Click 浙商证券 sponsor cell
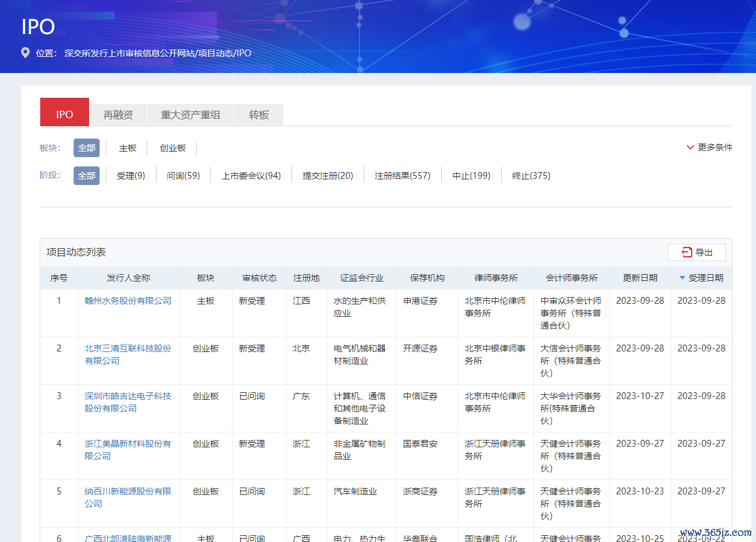This screenshot has width=756, height=542. point(421,491)
